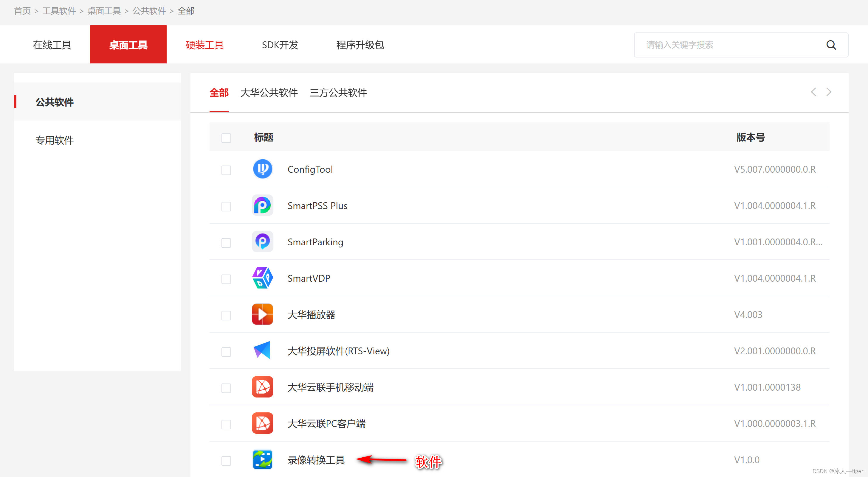Viewport: 868px width, 477px height.
Task: Click the SmartPSS Plus app icon
Action: point(263,205)
